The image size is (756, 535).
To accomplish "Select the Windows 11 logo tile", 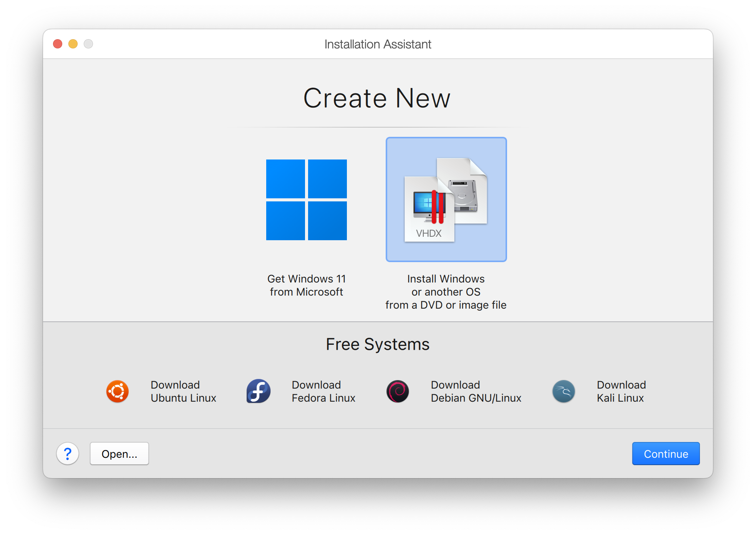I will click(306, 200).
